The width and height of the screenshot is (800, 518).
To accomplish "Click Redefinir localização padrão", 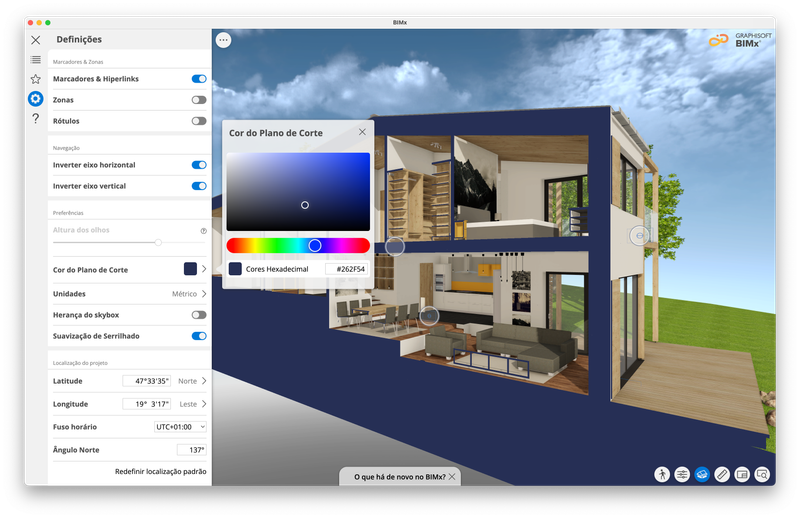I will 161,471.
